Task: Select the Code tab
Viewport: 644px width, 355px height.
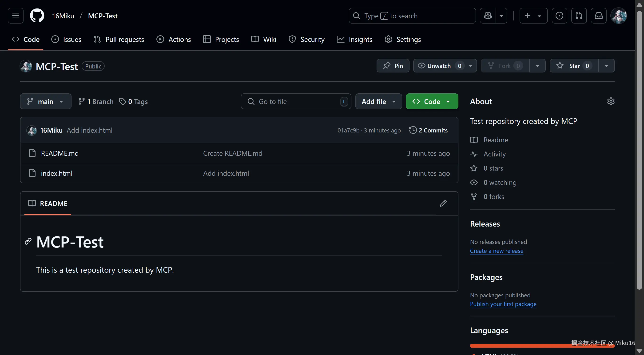Action: [x=26, y=39]
